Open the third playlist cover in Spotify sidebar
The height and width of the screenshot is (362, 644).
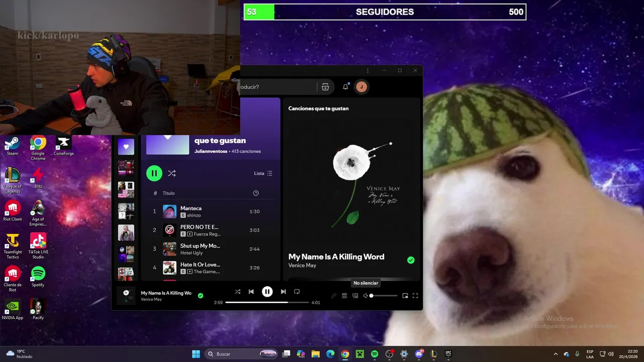(126, 190)
